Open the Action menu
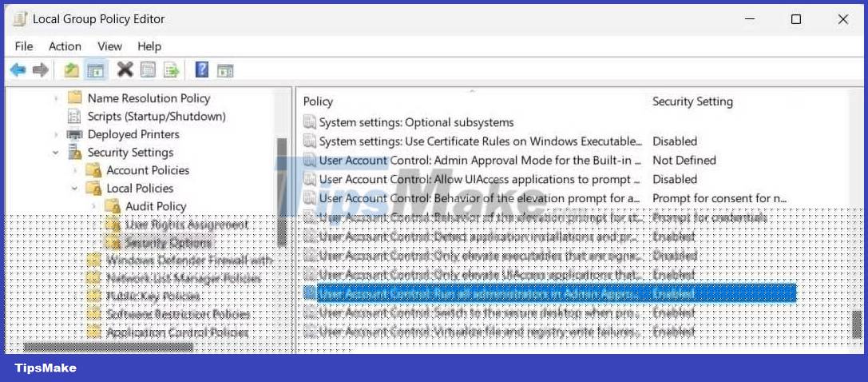 click(x=65, y=46)
